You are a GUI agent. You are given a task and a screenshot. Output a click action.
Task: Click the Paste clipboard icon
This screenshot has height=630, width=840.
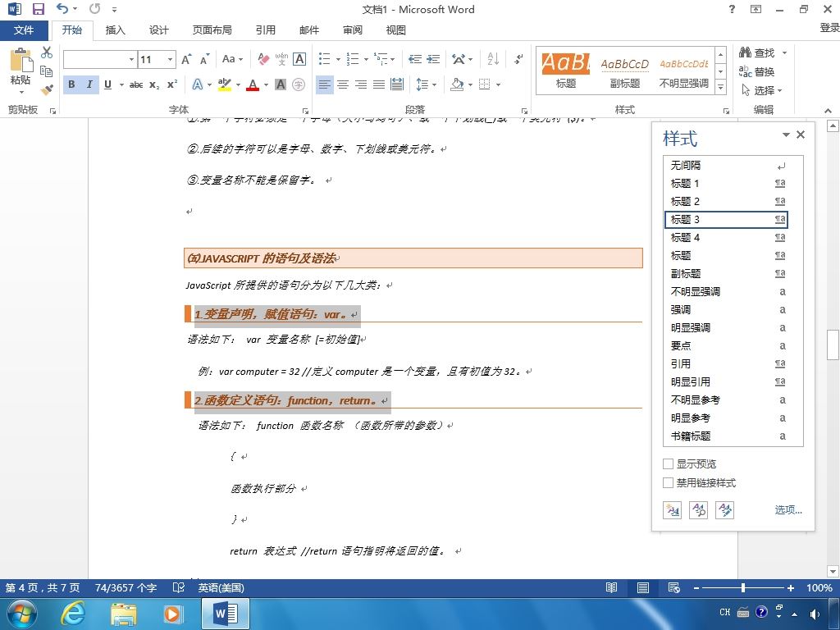[21, 60]
